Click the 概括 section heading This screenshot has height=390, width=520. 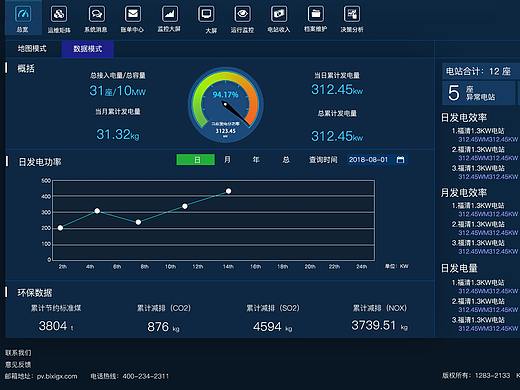[x=26, y=69]
